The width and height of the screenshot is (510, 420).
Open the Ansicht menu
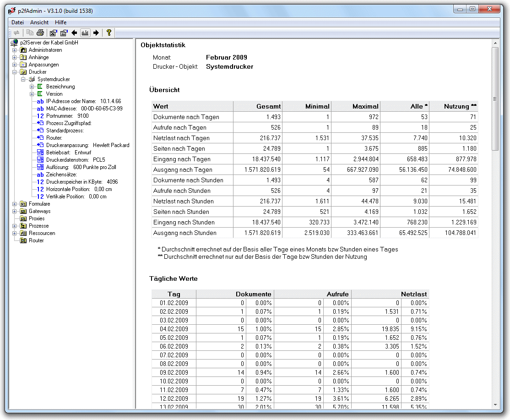(39, 22)
